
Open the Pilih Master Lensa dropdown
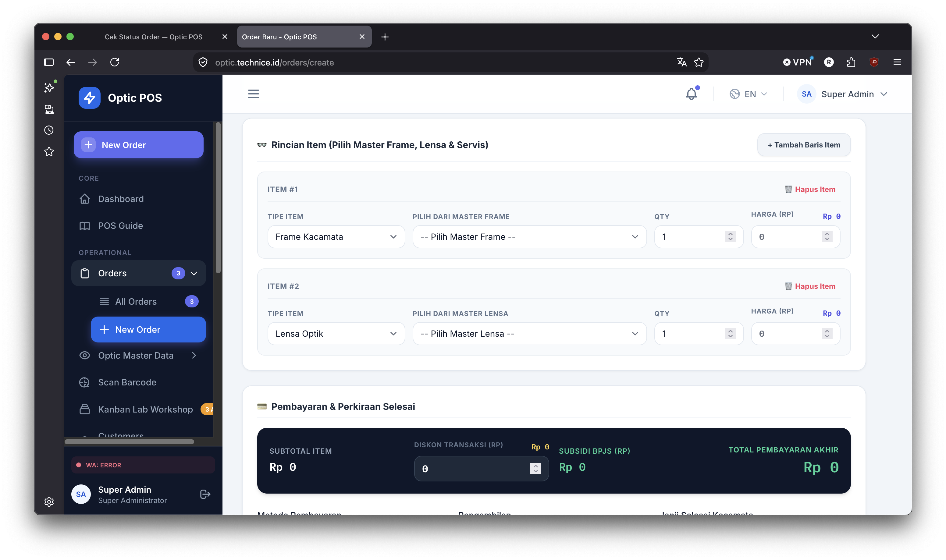coord(529,334)
